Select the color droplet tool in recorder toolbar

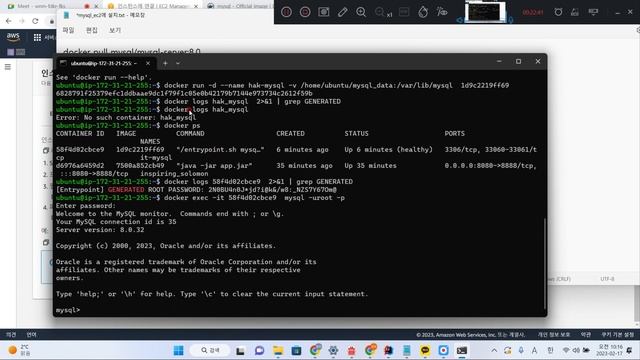coord(423,12)
